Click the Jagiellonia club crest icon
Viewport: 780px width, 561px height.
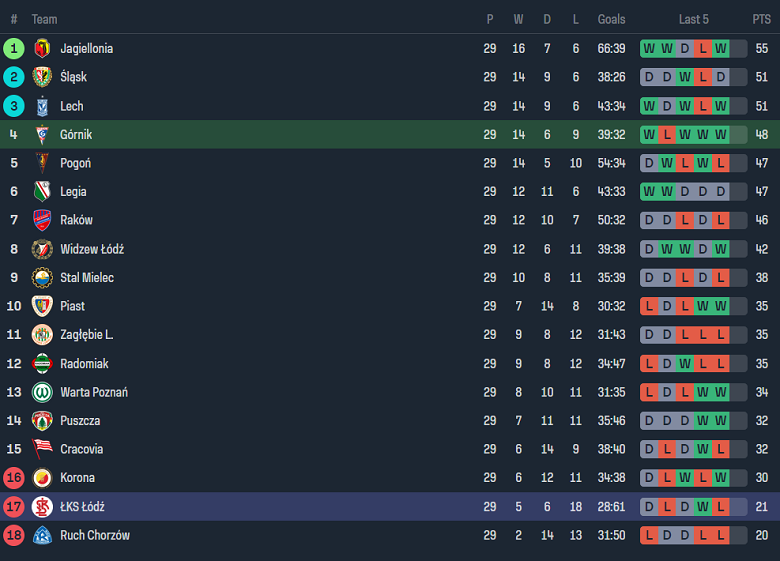(42, 48)
